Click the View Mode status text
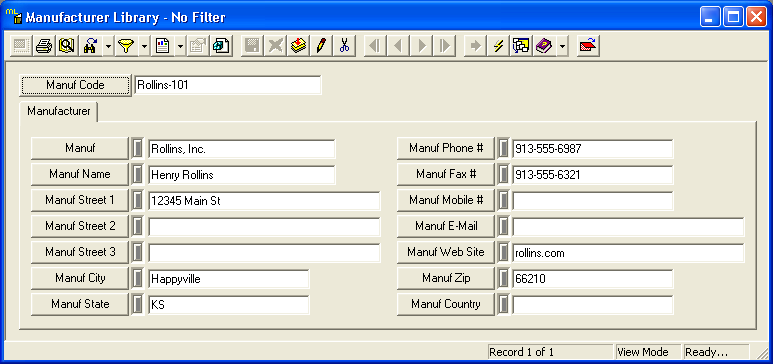The height and width of the screenshot is (364, 773). pos(643,352)
